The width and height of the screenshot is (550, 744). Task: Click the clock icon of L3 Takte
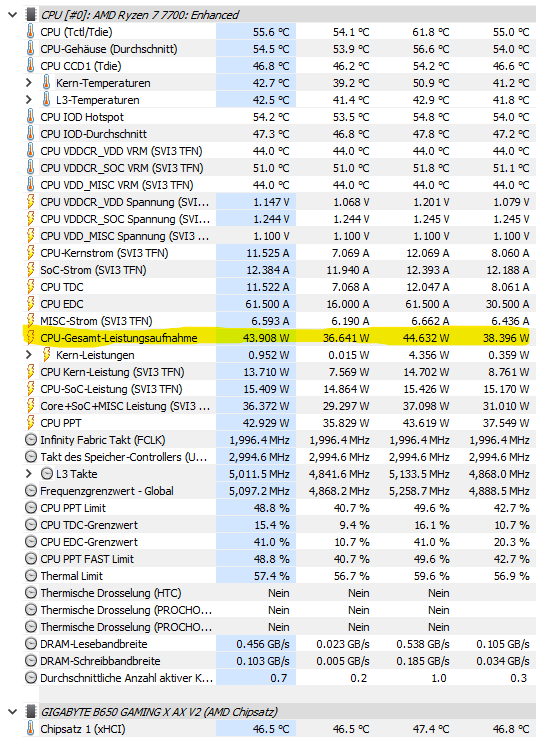[47, 474]
